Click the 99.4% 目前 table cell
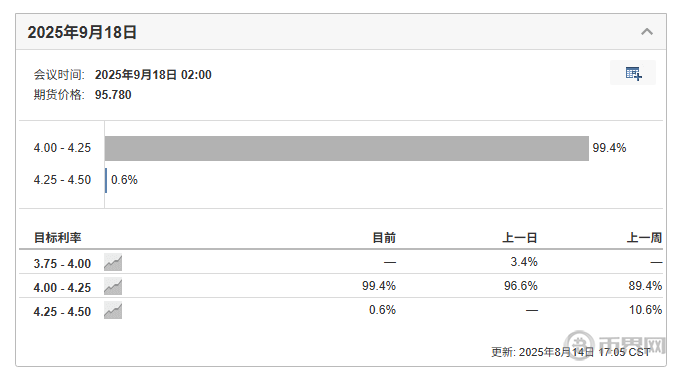The height and width of the screenshot is (373, 677). click(379, 286)
